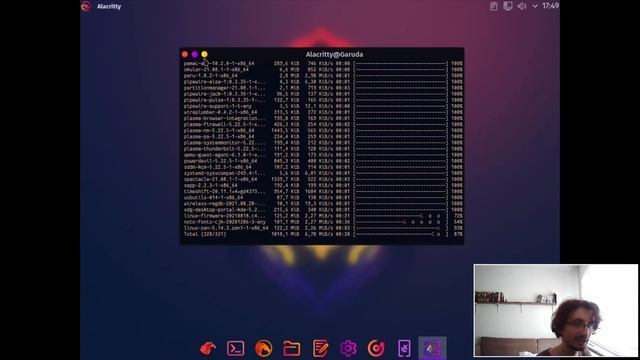The image size is (640, 360).
Task: Click the plasma-browser-integration package line
Action: click(323, 118)
